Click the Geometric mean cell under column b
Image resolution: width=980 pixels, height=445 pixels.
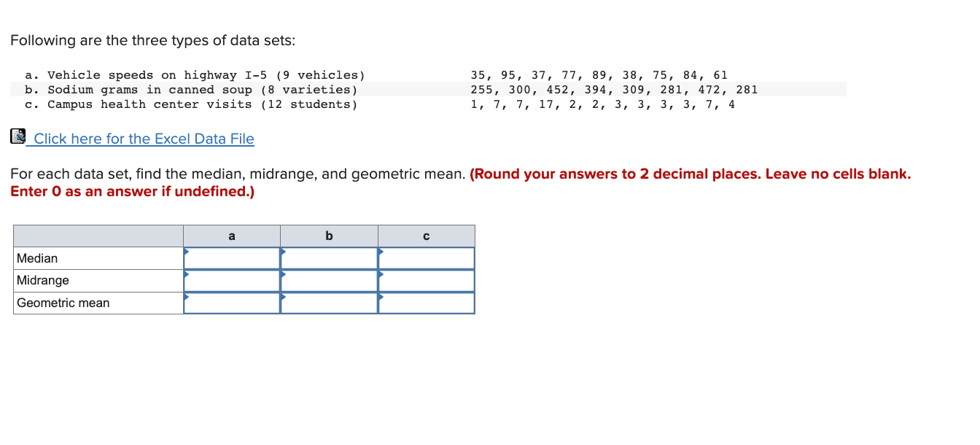coord(330,303)
